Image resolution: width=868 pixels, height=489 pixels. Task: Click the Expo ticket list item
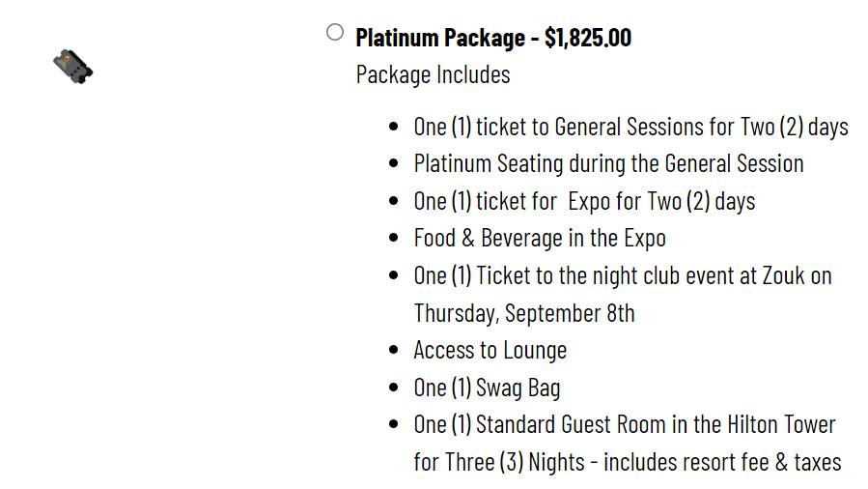(x=584, y=201)
